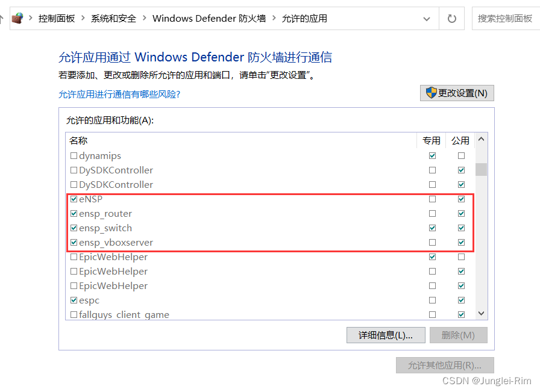Toggle ensp_vboxserver 专用 checkbox
Image resolution: width=540 pixels, height=392 pixels.
(432, 242)
